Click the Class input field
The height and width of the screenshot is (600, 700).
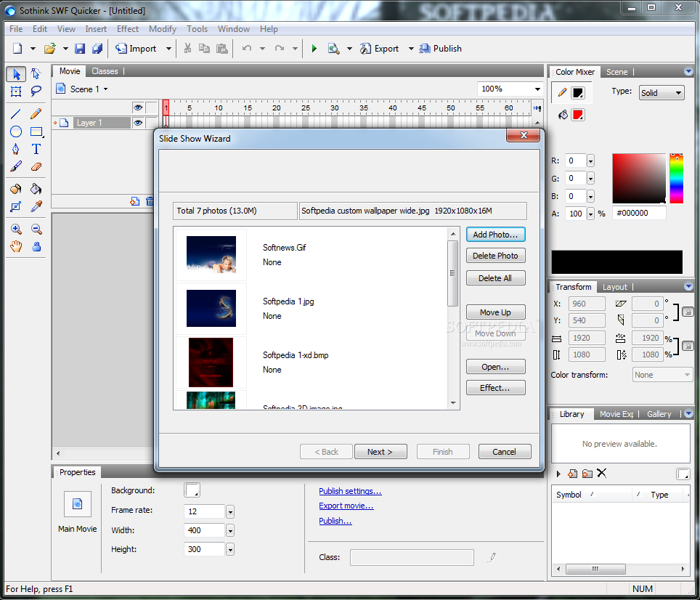(412, 558)
